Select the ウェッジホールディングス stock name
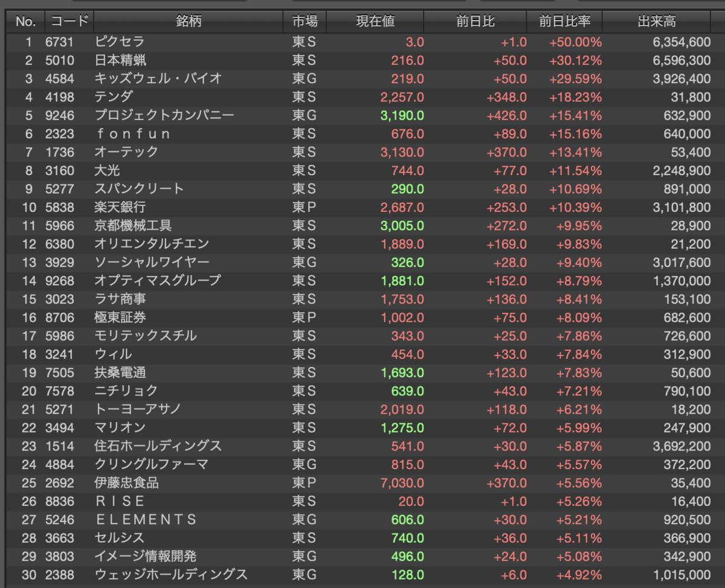The width and height of the screenshot is (725, 588). tap(171, 574)
